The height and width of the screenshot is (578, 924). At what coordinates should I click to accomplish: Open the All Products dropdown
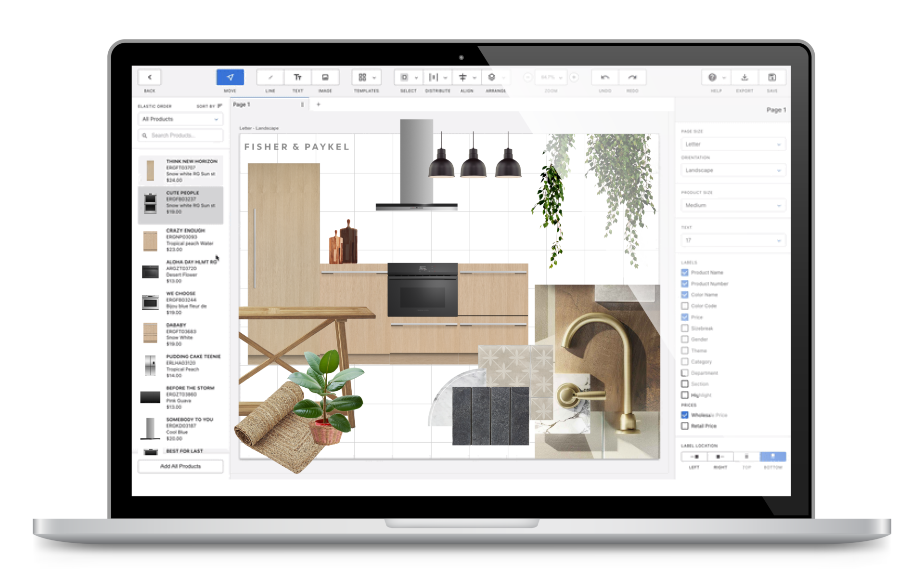pyautogui.click(x=180, y=119)
